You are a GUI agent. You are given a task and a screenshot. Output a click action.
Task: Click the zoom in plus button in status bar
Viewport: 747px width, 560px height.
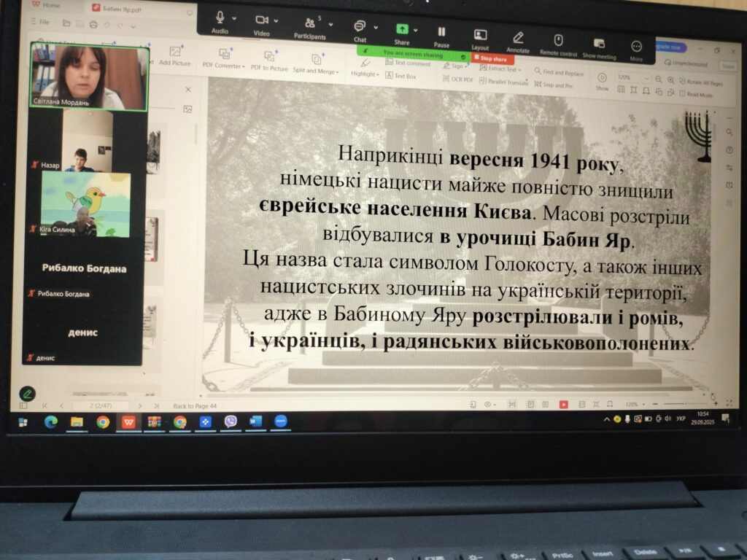pos(716,404)
